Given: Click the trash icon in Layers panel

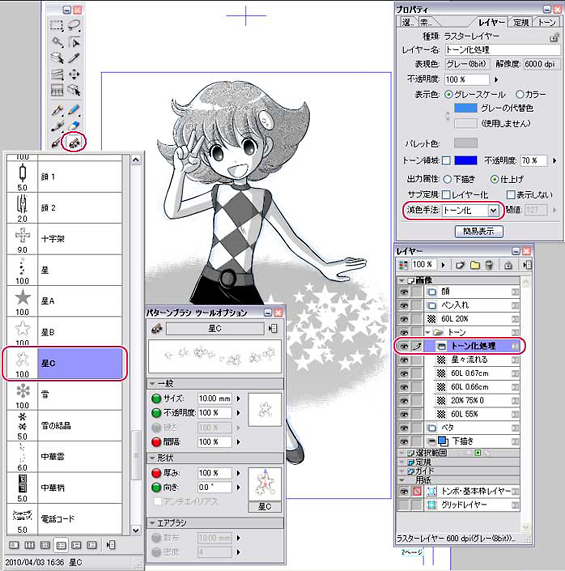Looking at the screenshot, I should pyautogui.click(x=489, y=265).
